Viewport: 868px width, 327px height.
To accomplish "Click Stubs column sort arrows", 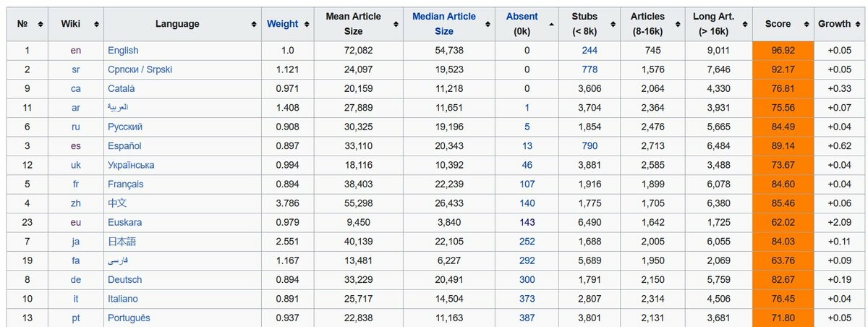I will pos(613,25).
